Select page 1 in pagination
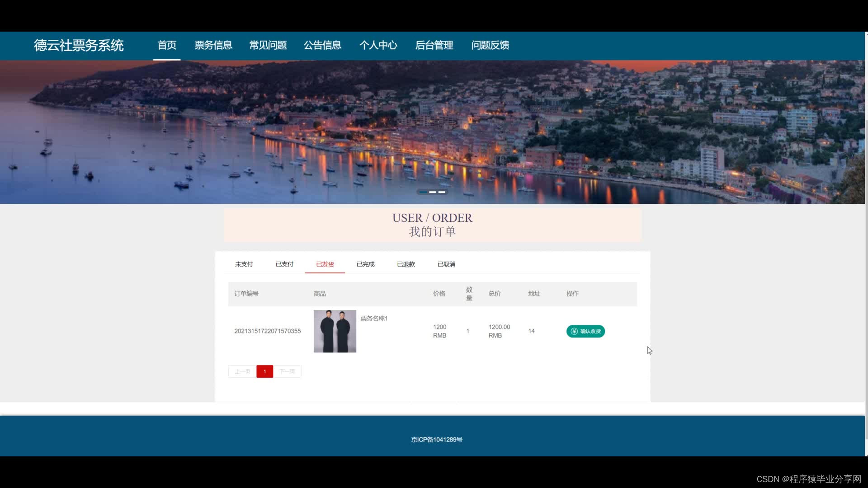This screenshot has width=868, height=488. pos(264,371)
